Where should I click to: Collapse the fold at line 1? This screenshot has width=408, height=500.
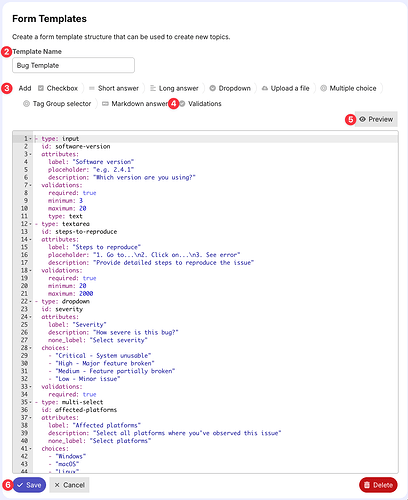click(30, 139)
